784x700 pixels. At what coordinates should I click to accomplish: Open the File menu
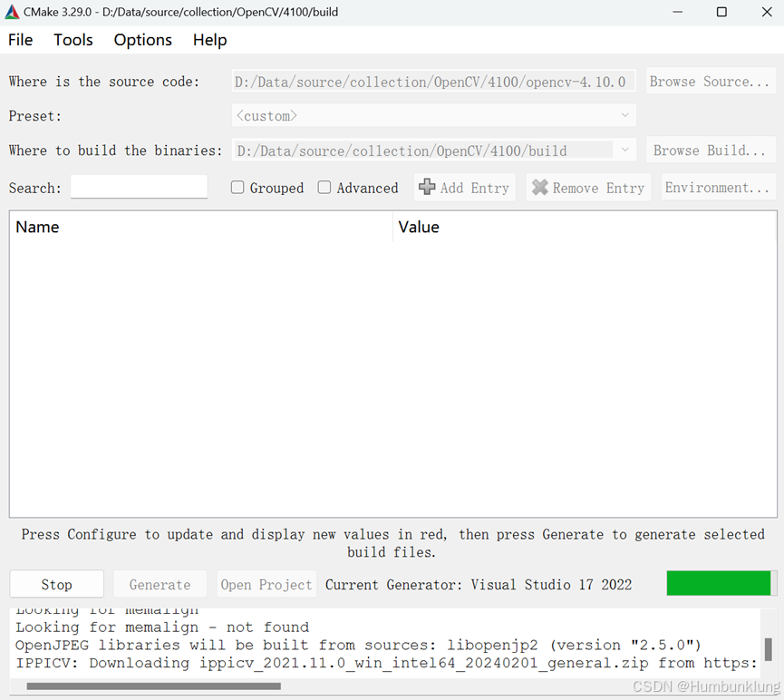tap(21, 40)
